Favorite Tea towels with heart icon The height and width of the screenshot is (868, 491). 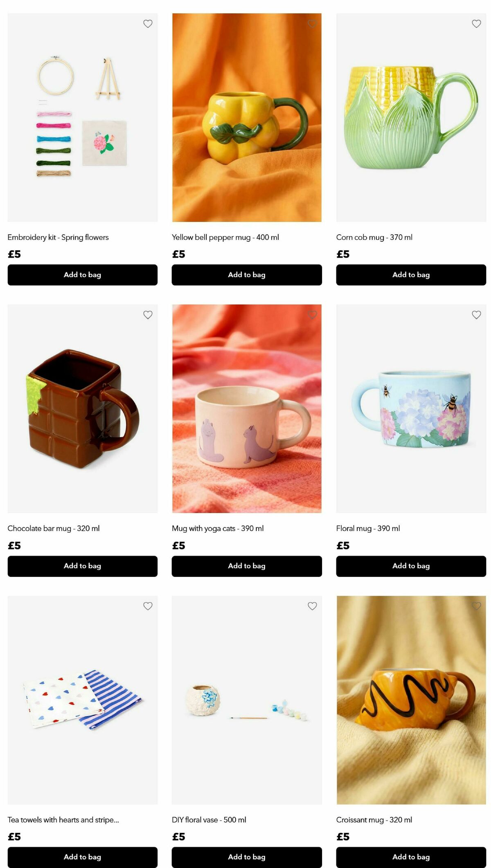(148, 606)
